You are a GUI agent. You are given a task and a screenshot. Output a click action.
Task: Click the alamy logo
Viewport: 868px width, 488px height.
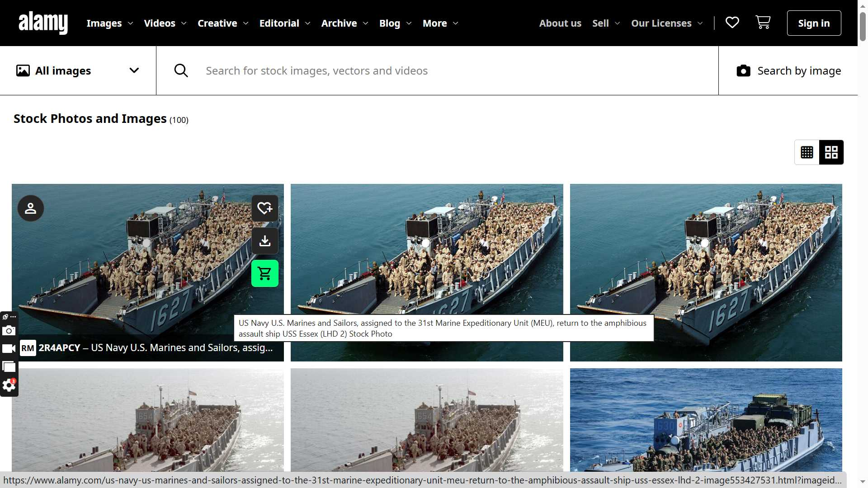pos(43,23)
